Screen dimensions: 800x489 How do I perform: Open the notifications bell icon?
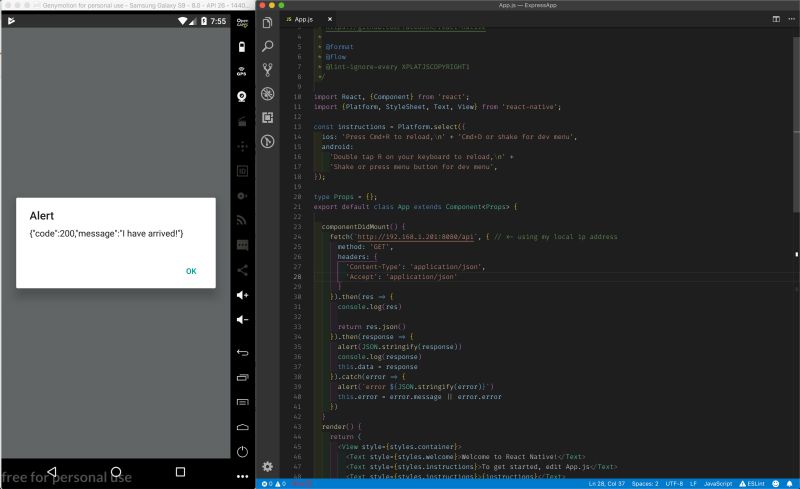[789, 483]
